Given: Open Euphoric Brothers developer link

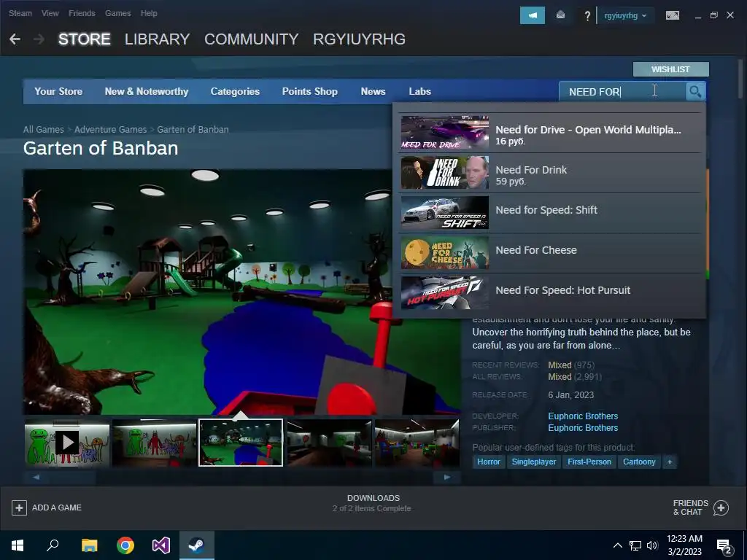Looking at the screenshot, I should click(x=583, y=416).
